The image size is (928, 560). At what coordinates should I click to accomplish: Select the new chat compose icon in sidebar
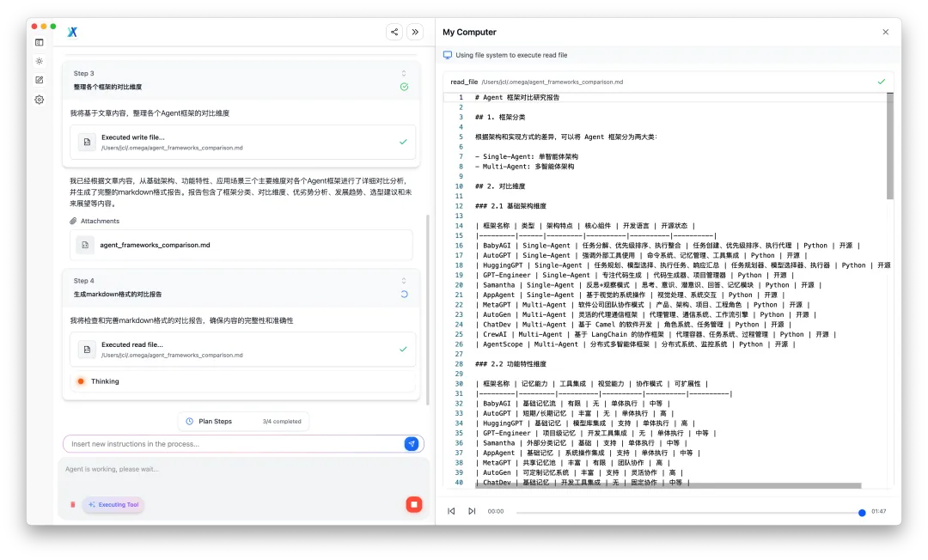(x=39, y=78)
